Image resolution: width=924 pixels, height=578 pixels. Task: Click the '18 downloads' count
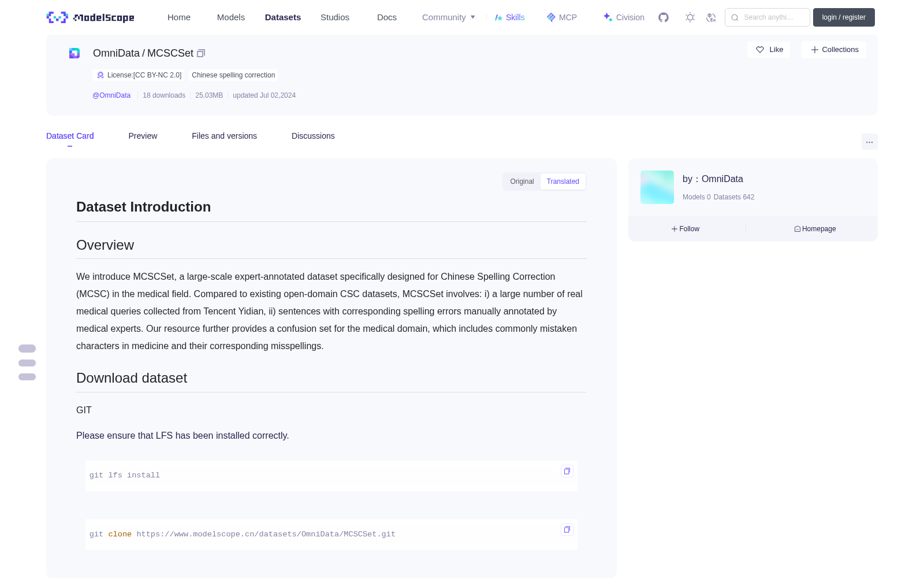pyautogui.click(x=164, y=95)
